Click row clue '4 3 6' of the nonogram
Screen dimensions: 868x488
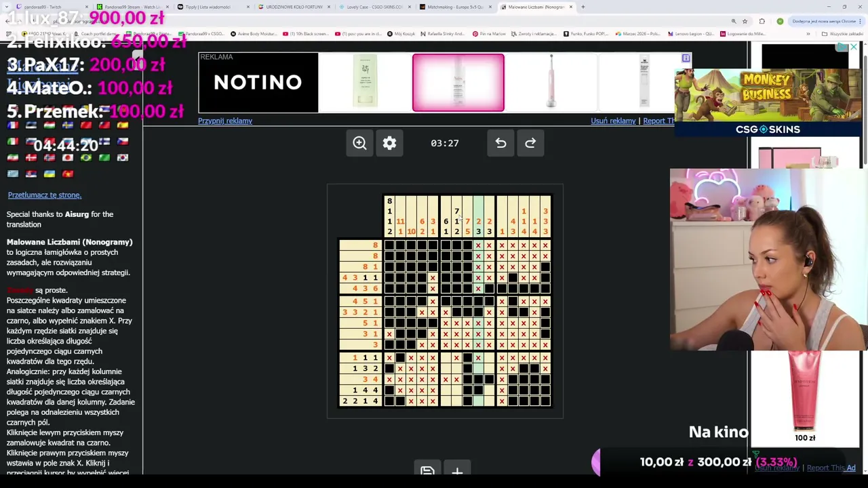click(360, 289)
